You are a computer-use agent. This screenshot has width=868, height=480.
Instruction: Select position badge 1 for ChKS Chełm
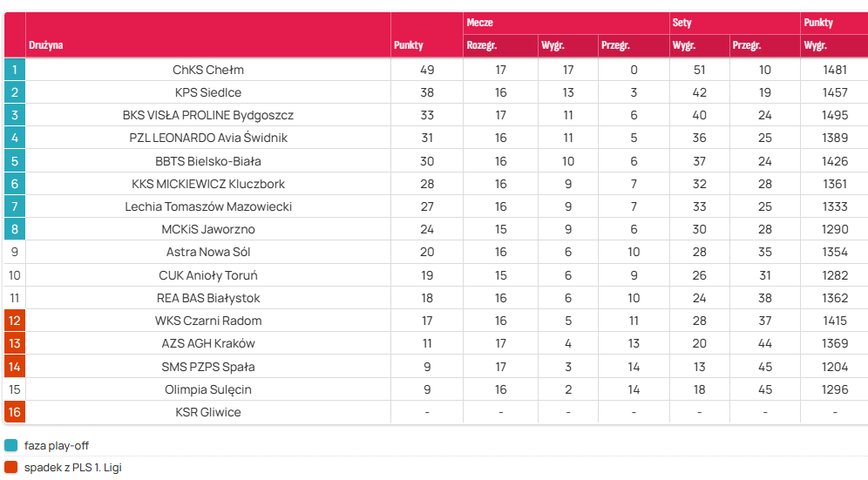[15, 70]
